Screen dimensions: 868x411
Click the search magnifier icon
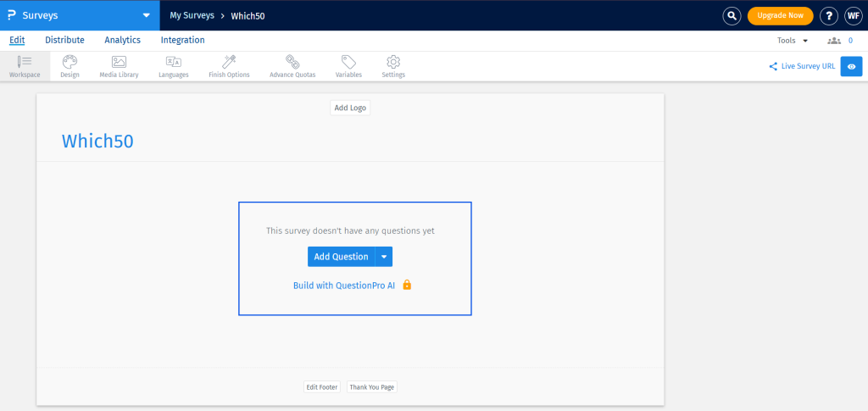click(x=732, y=15)
